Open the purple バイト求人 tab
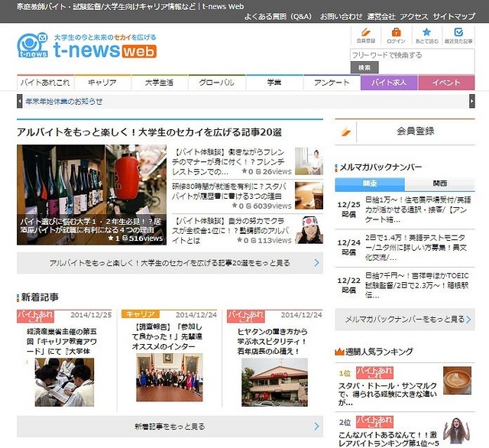 coord(389,83)
